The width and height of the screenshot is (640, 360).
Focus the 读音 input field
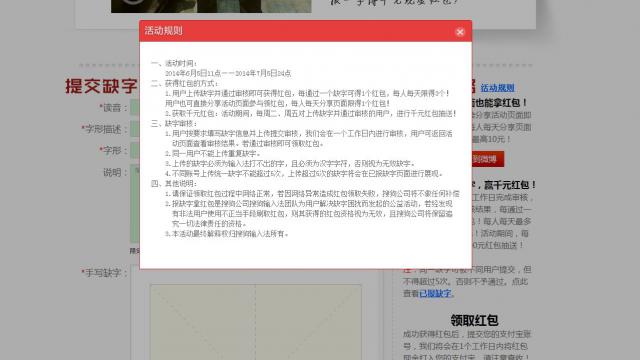(135, 107)
